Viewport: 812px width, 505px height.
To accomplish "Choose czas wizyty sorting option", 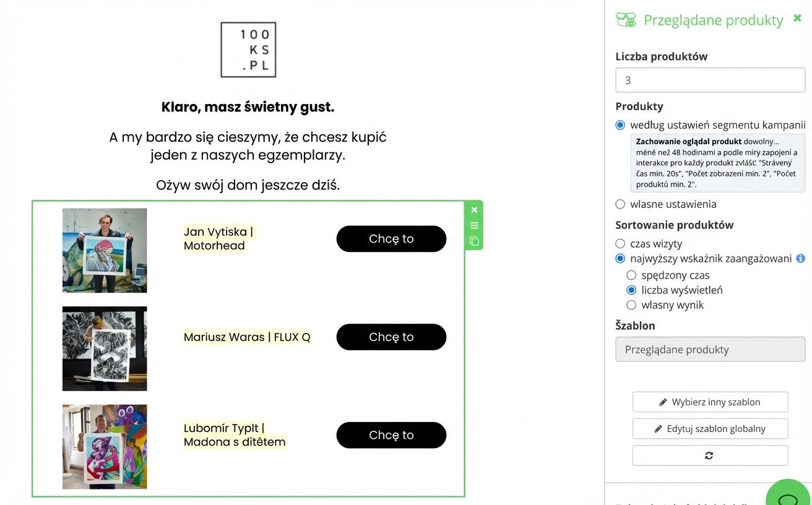I will coord(620,244).
